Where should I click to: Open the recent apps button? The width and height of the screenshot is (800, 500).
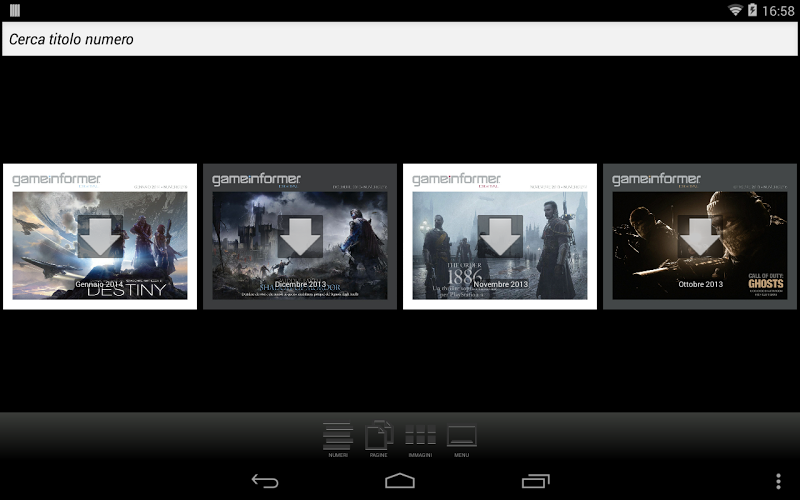click(x=536, y=481)
